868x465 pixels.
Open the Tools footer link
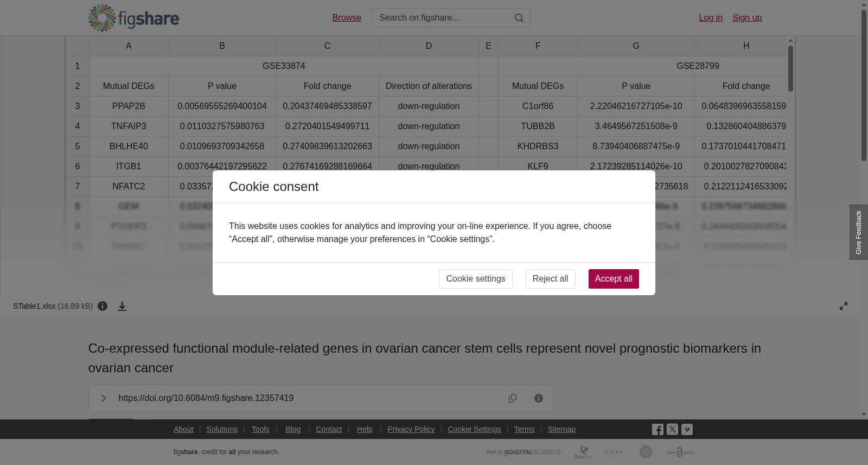[x=260, y=429]
